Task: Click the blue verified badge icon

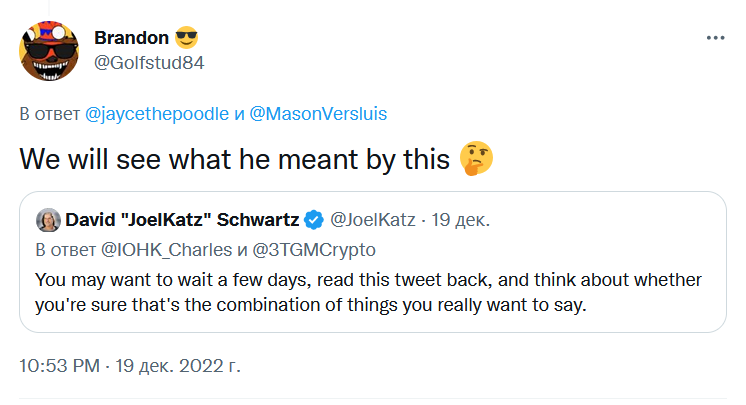Action: click(x=313, y=219)
